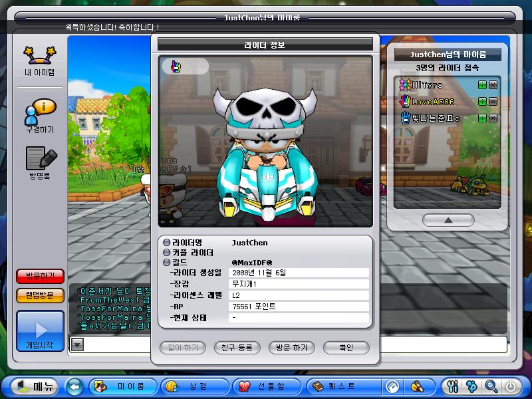Viewport: 532px width, 399px height.
Task: Go back with the blue arrow button
Action: [x=74, y=386]
